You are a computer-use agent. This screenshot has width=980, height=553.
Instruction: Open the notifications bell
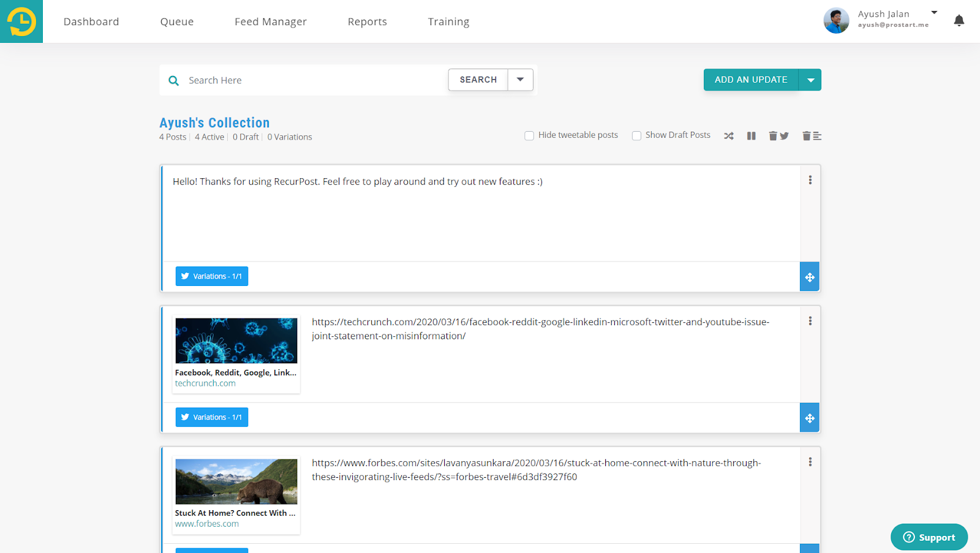[959, 21]
